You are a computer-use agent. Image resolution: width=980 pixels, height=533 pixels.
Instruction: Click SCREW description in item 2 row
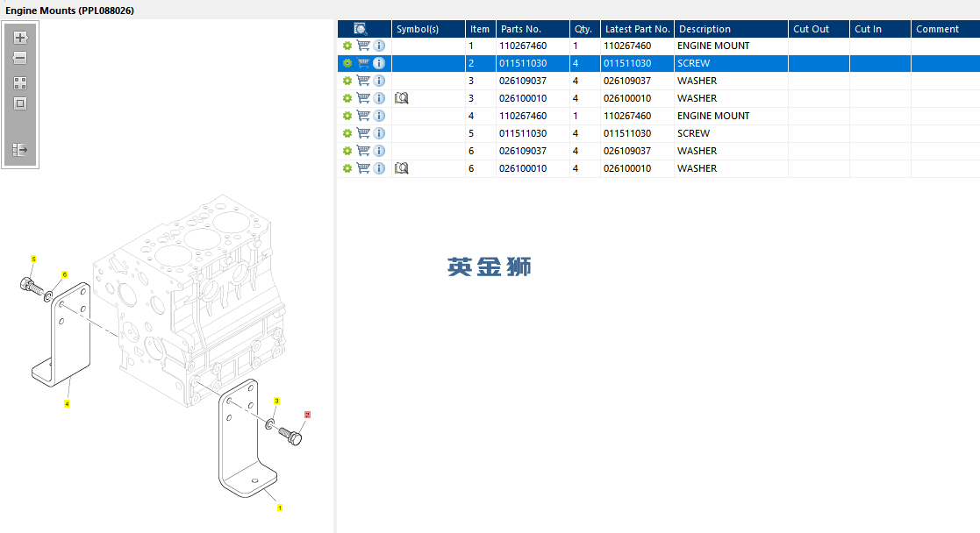(693, 63)
